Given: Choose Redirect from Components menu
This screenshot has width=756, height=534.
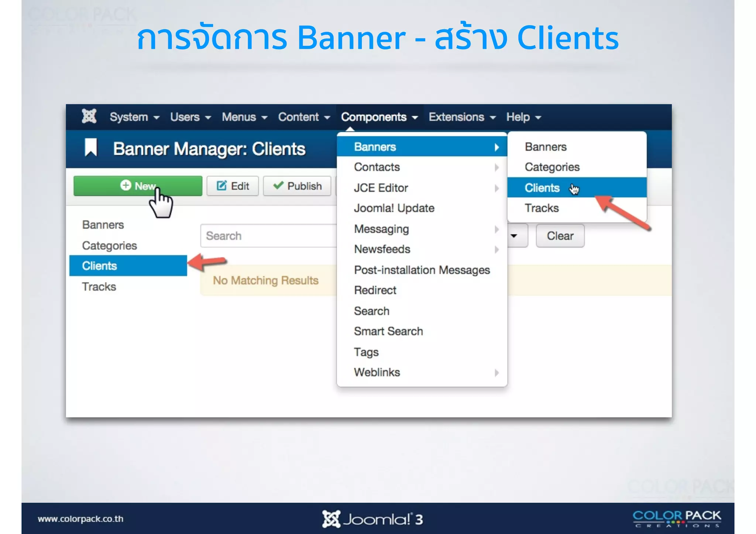Looking at the screenshot, I should pyautogui.click(x=422, y=290).
